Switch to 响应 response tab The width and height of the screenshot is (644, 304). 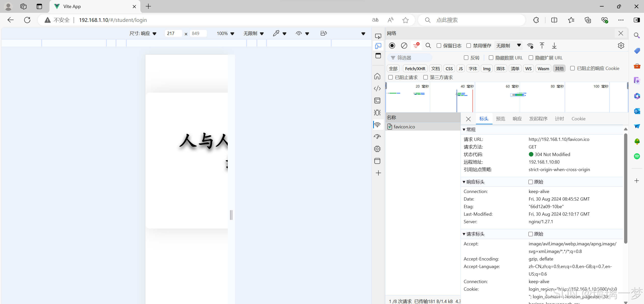(x=517, y=119)
